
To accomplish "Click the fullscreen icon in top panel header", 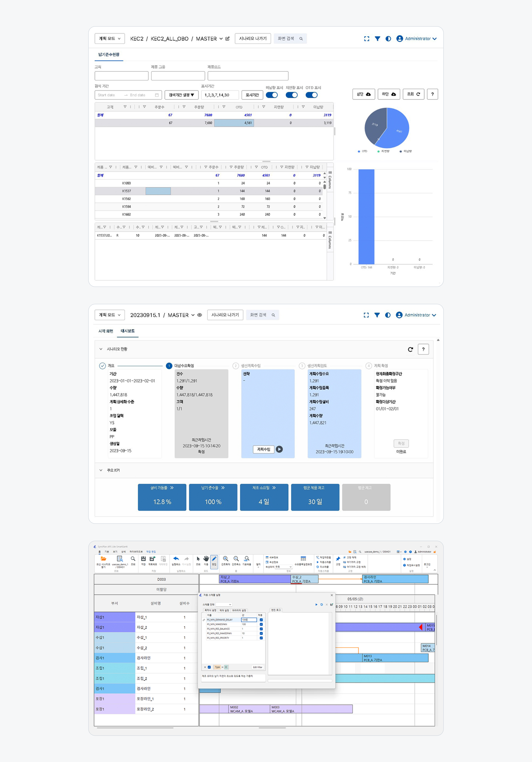I will click(366, 39).
